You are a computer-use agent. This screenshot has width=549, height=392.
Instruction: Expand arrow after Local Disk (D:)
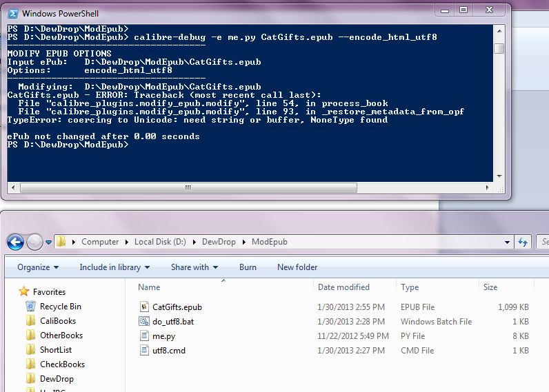[194, 242]
